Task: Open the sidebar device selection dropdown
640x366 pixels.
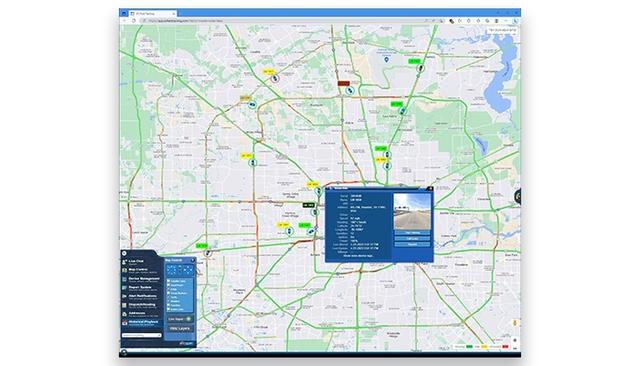Action: (x=142, y=335)
